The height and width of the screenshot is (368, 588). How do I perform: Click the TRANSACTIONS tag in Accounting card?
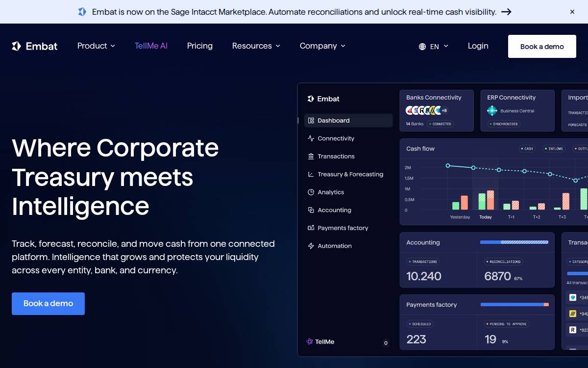(423, 262)
